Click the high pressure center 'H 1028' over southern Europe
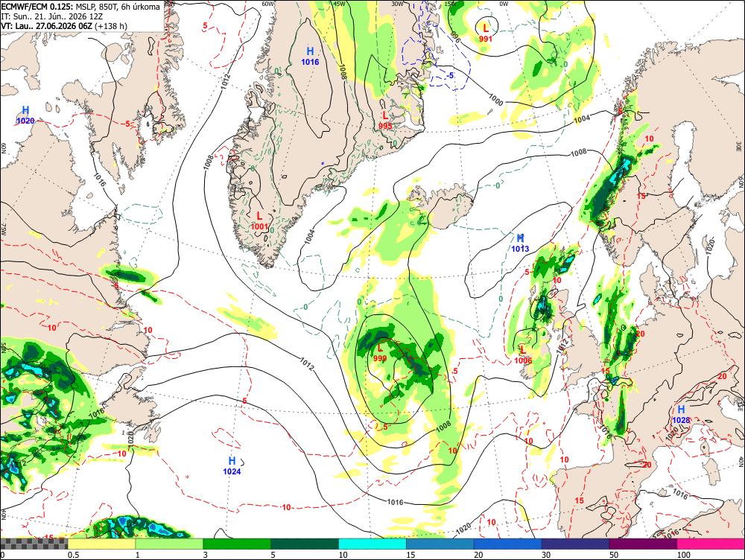Viewport: 745px width, 560px height. click(x=681, y=414)
